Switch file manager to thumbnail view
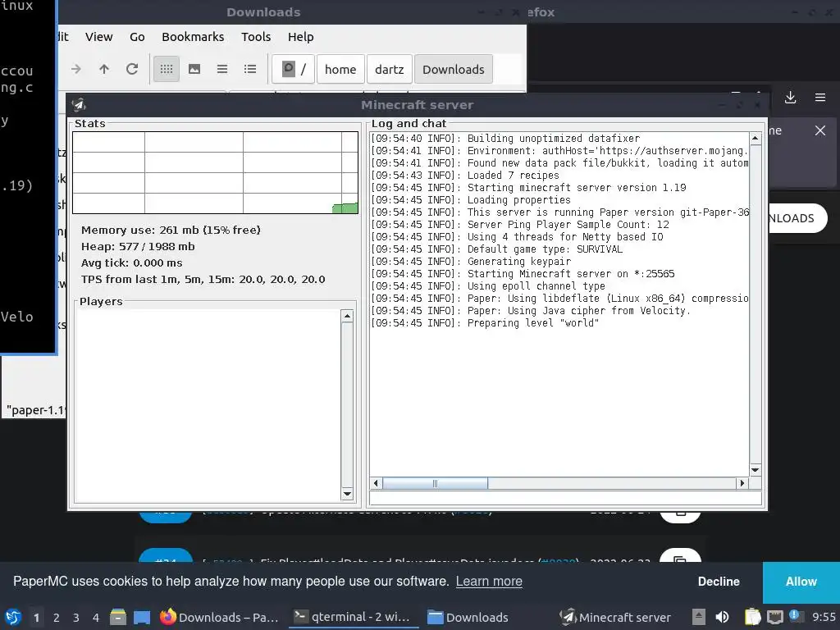The image size is (840, 630). point(194,69)
